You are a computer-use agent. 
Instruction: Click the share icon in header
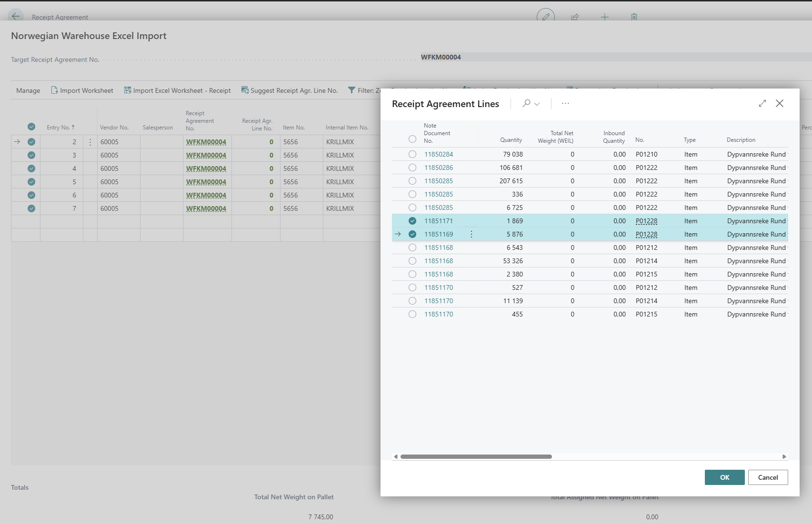pos(575,17)
